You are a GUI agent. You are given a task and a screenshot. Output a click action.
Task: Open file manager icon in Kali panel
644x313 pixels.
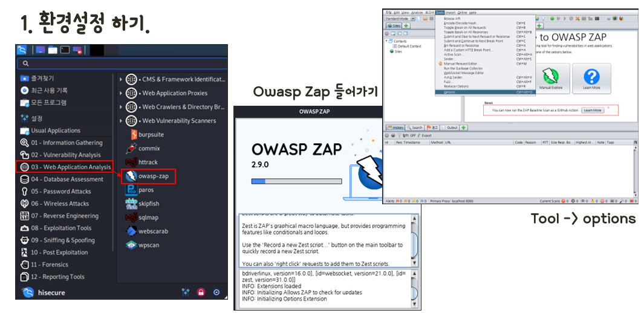pos(53,50)
